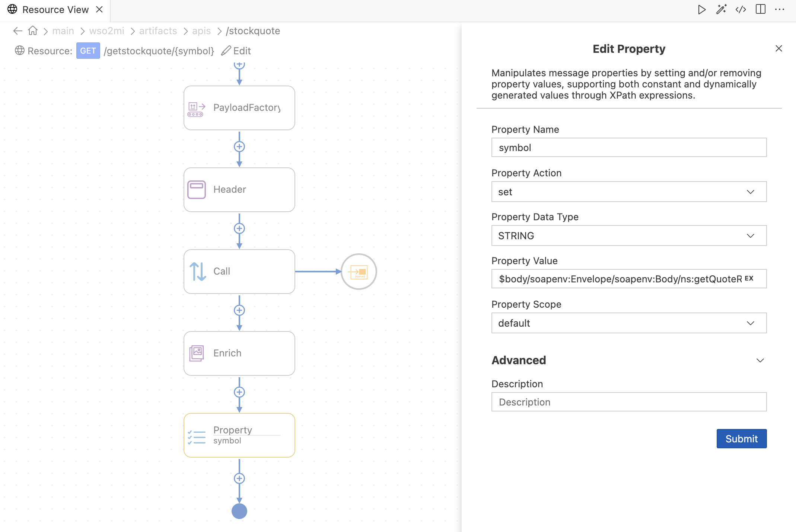Add mediator after the Property node
Screen dimensions: 796x532
tap(239, 478)
